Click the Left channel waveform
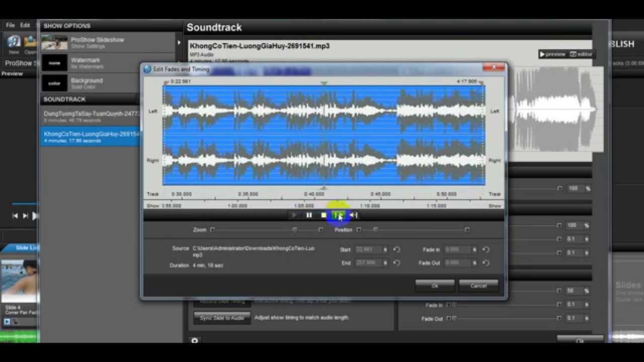Image resolution: width=644 pixels, height=362 pixels. (324, 111)
